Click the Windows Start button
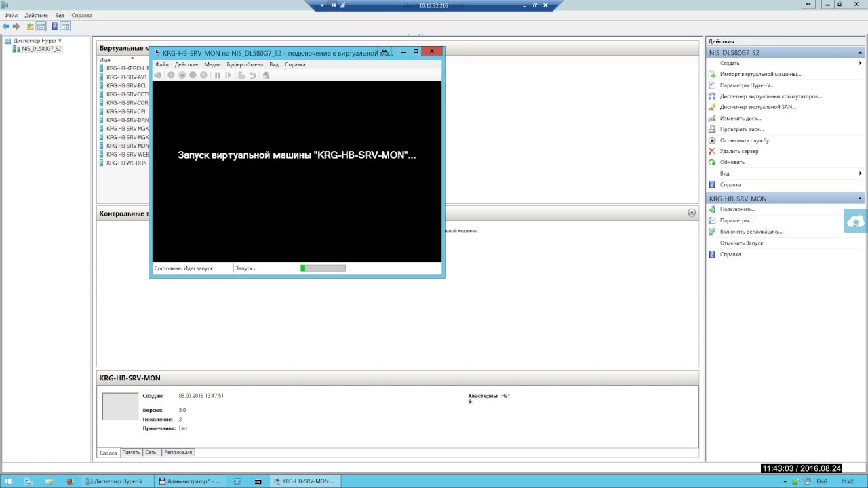The width and height of the screenshot is (868, 488). pos(8,481)
